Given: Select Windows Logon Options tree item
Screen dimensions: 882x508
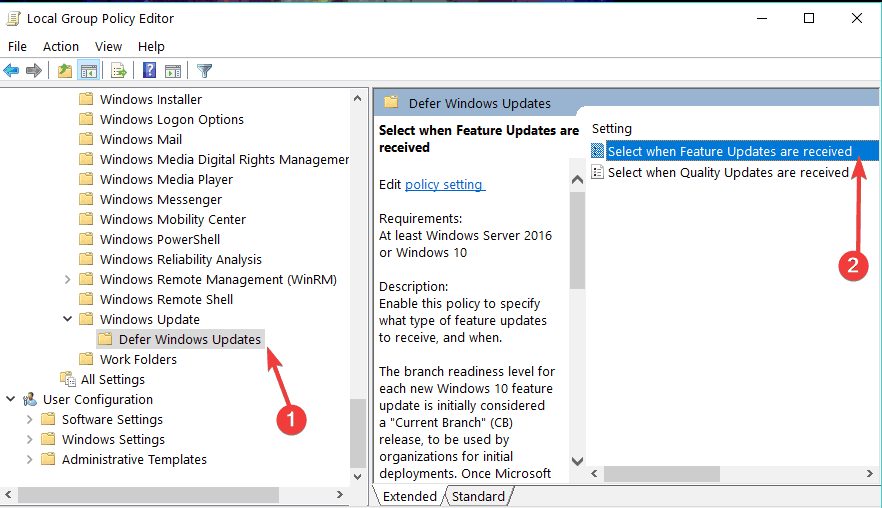Looking at the screenshot, I should [x=172, y=119].
